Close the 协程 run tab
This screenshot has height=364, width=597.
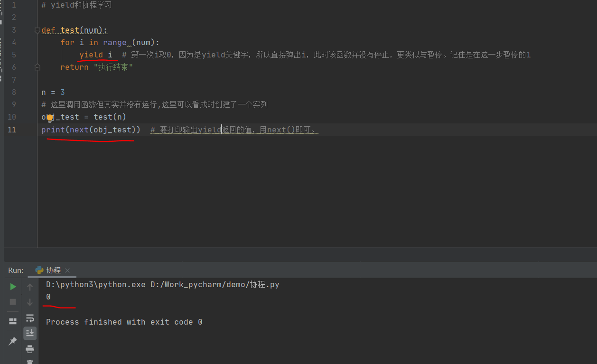coord(67,271)
